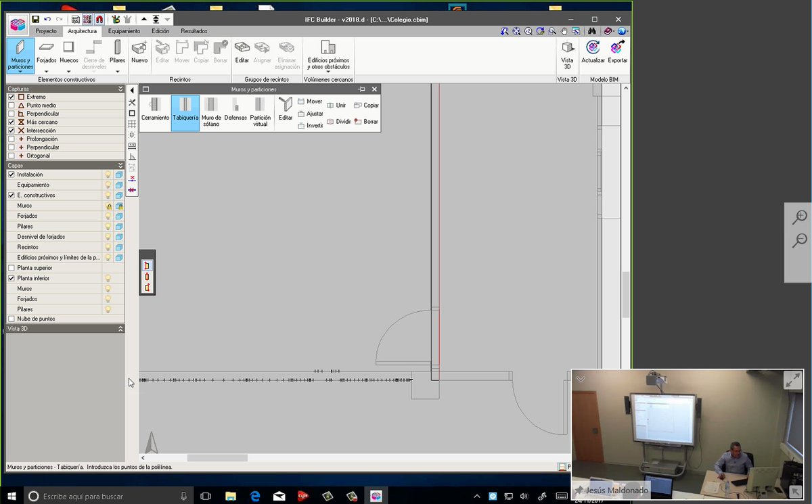Screen dimensions: 812x504
Task: Click the Borrar wall button
Action: [366, 122]
